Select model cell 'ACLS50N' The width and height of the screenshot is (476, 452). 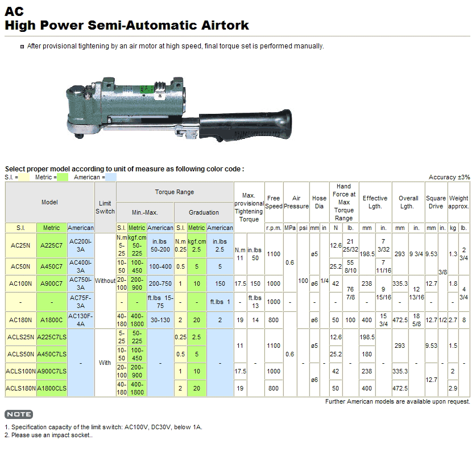(20, 354)
